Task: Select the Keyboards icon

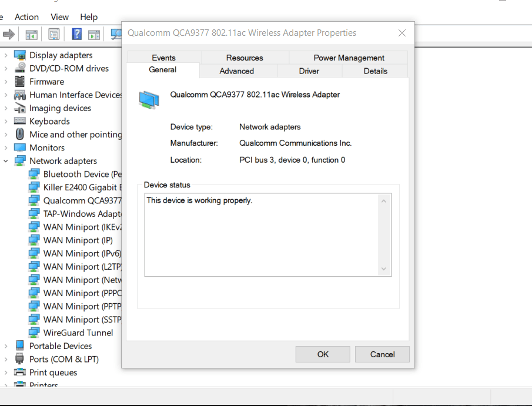Action: pyautogui.click(x=19, y=121)
